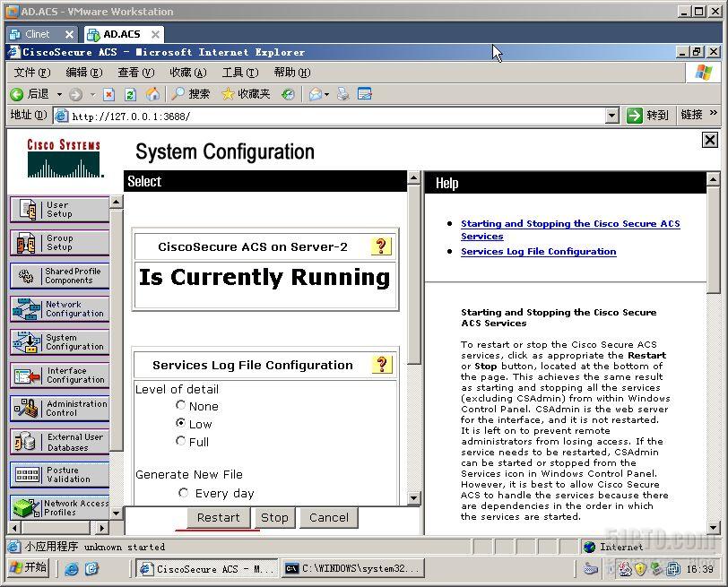Select None level of detail
The image size is (728, 587).
pos(180,405)
